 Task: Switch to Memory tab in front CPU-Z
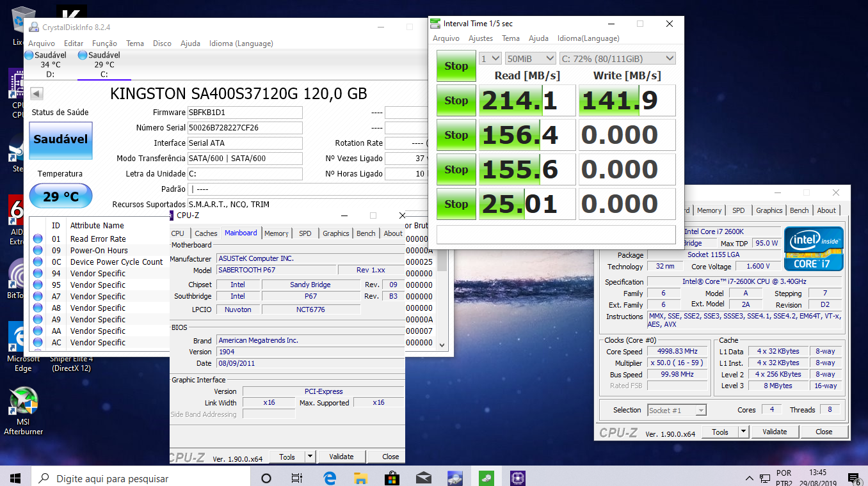pos(277,233)
